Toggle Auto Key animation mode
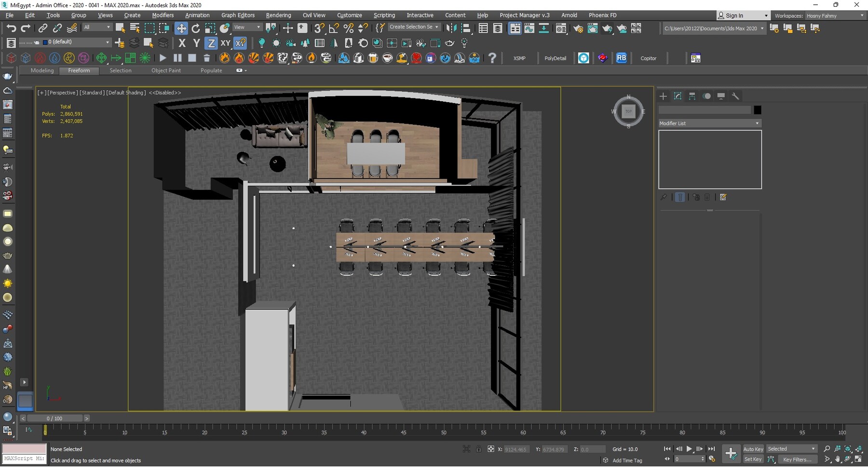Screen dimensions: 868x470 click(x=753, y=449)
